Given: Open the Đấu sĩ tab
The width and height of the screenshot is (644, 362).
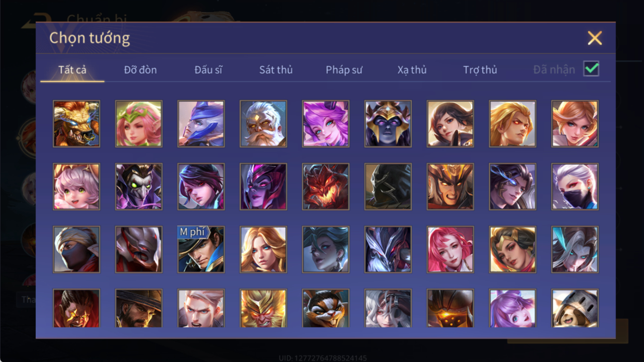Looking at the screenshot, I should 208,70.
